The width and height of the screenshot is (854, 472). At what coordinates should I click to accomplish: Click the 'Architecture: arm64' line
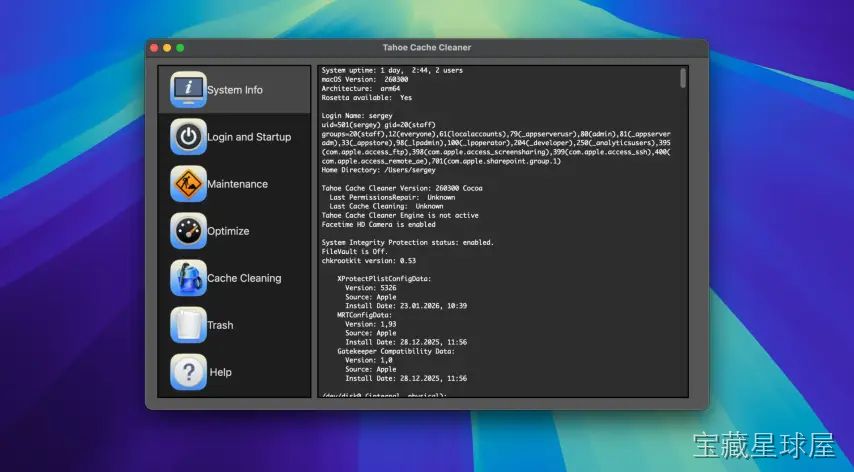[x=361, y=88]
